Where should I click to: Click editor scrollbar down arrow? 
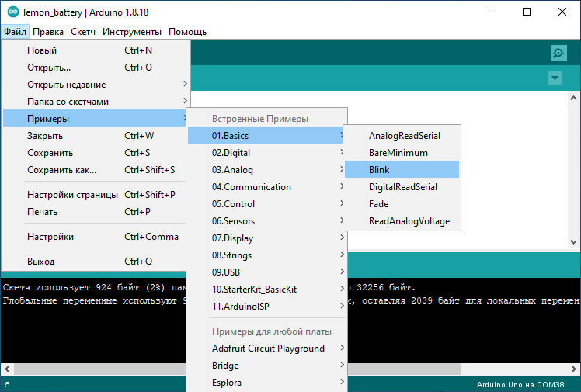pos(573,241)
